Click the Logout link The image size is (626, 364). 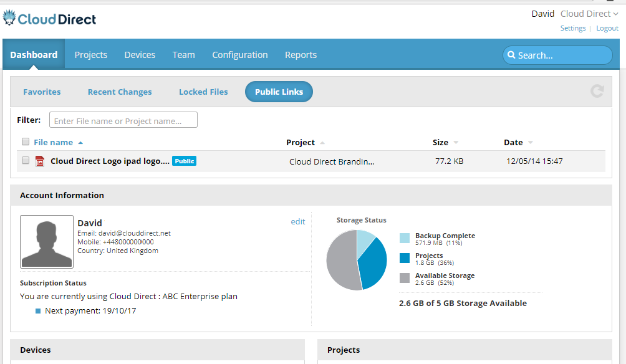(x=607, y=28)
